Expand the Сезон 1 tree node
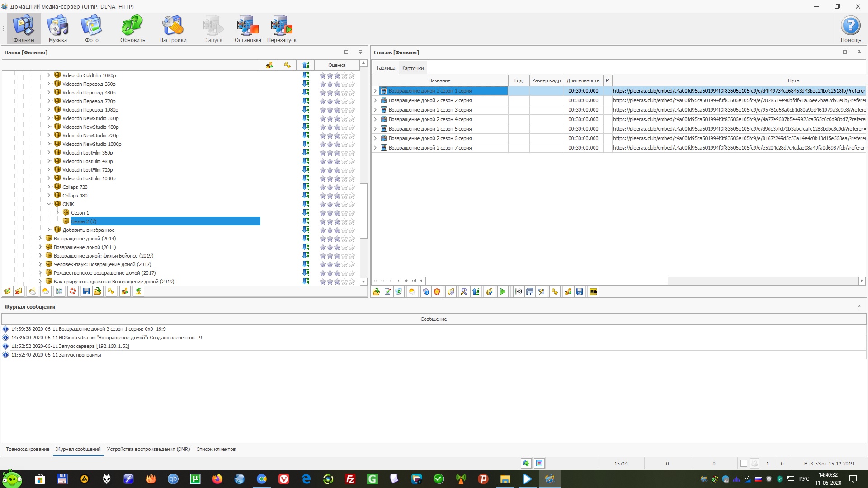The height and width of the screenshot is (488, 868). click(x=57, y=213)
